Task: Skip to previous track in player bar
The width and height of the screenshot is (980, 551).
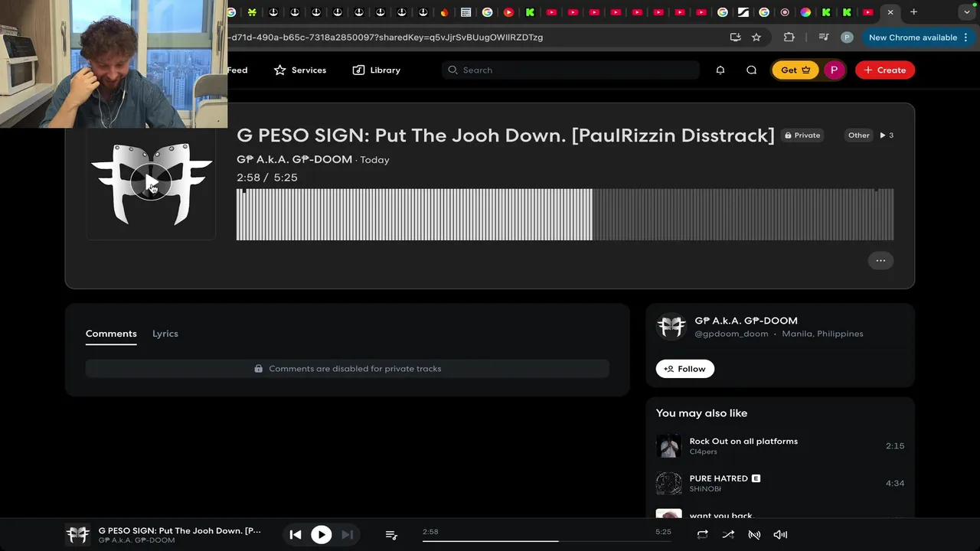Action: [x=295, y=535]
